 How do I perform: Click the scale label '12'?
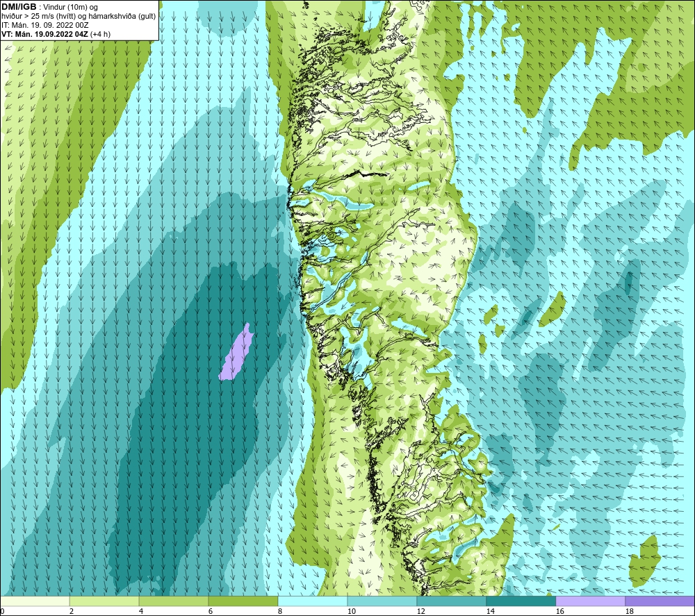(421, 611)
